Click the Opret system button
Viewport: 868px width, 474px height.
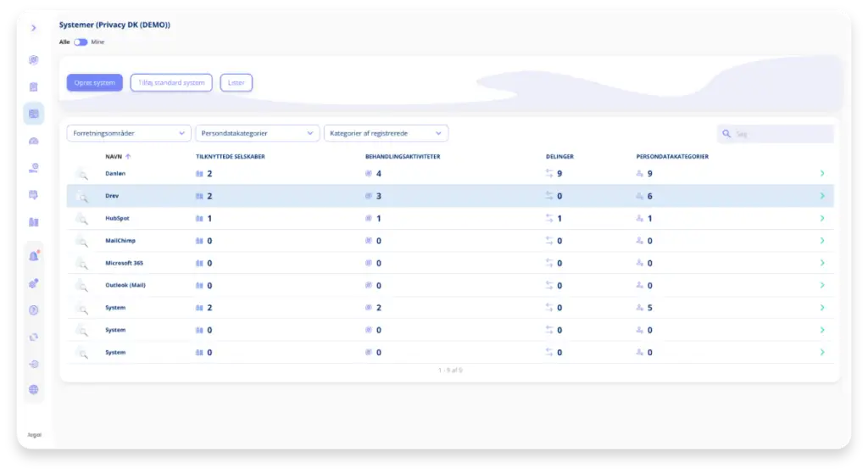pyautogui.click(x=95, y=82)
